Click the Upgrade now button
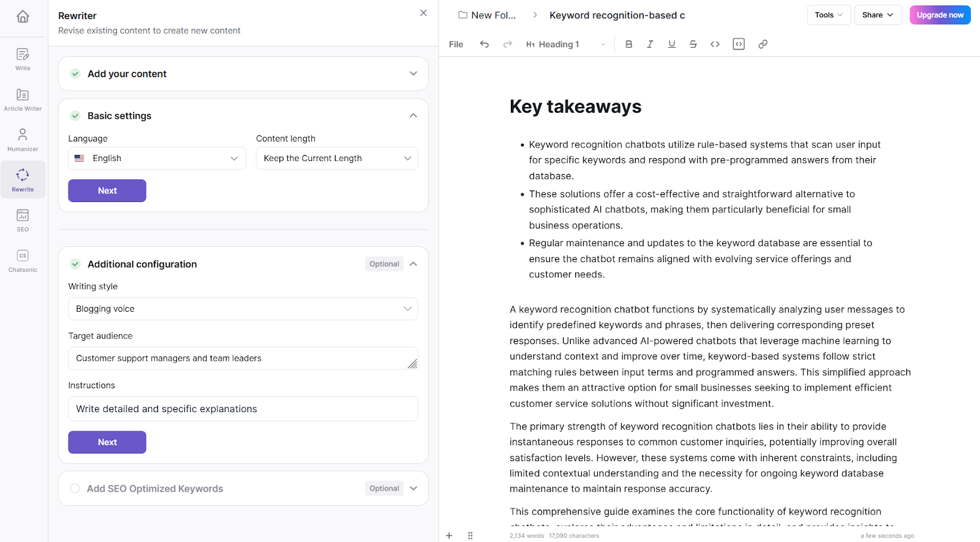Viewport: 980px width, 542px height. [940, 15]
